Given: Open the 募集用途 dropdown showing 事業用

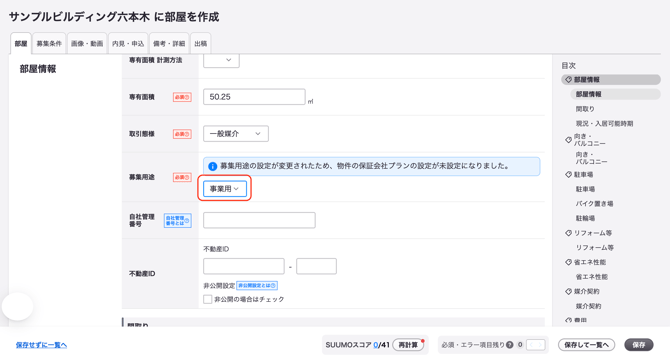Looking at the screenshot, I should point(225,188).
